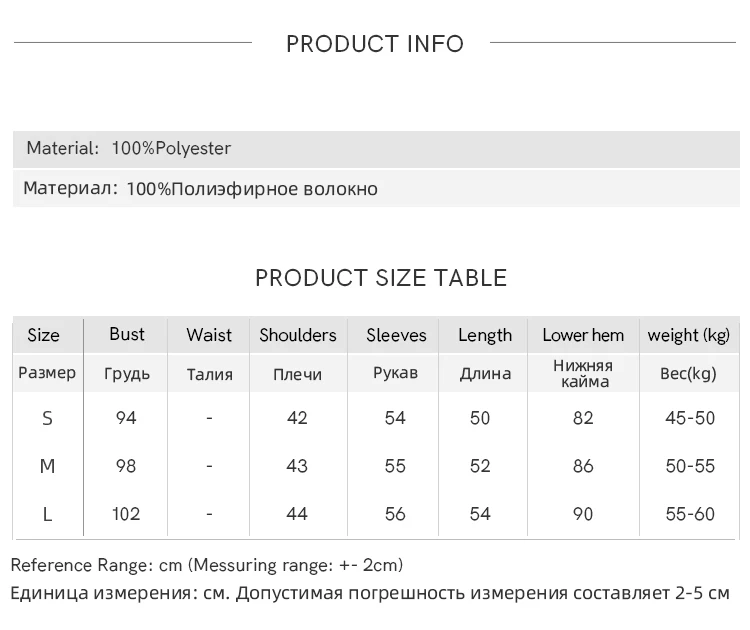Click the PRODUCT INFO heading
750x630 pixels.
[375, 44]
